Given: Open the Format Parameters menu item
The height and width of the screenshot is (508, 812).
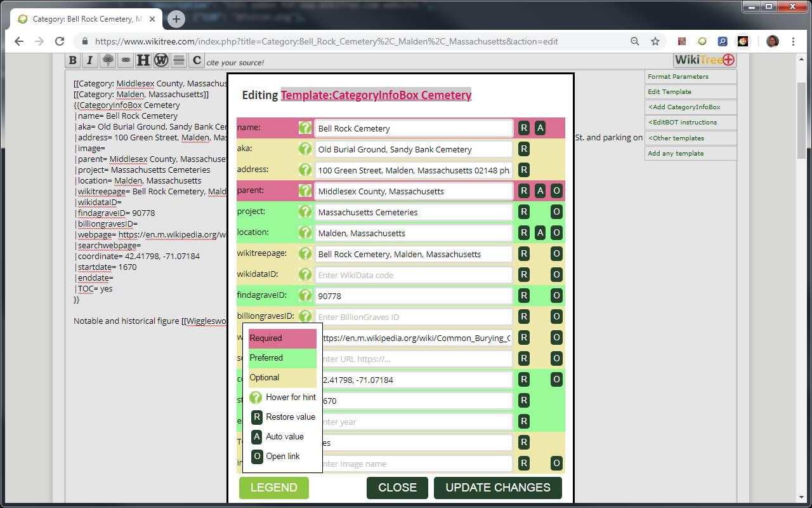Looking at the screenshot, I should [x=690, y=77].
